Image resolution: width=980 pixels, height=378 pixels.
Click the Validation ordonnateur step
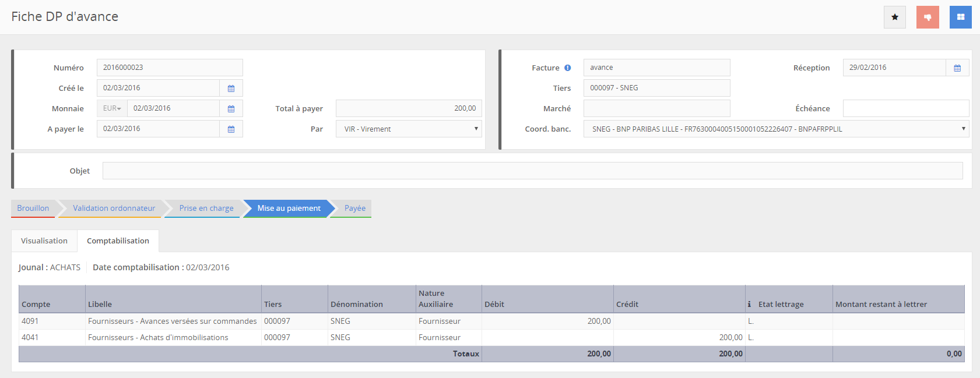click(114, 208)
